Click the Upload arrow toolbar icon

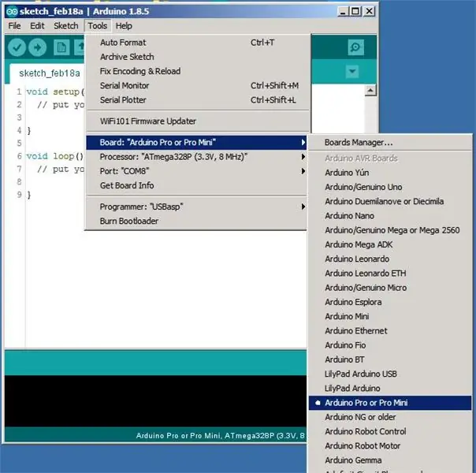[x=37, y=47]
